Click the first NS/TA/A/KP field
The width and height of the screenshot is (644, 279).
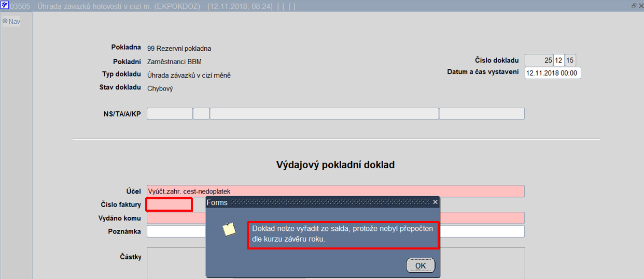click(x=170, y=114)
